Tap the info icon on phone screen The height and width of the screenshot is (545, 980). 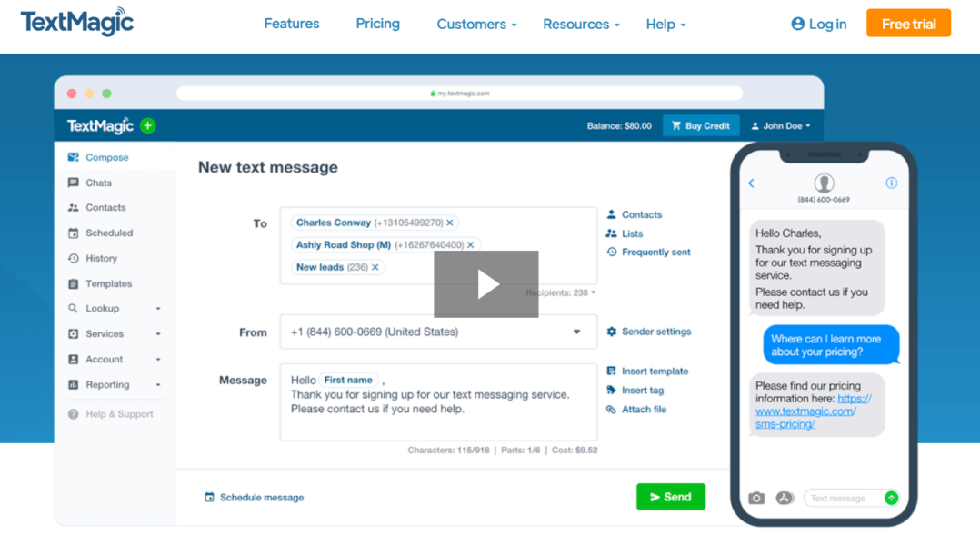[891, 183]
